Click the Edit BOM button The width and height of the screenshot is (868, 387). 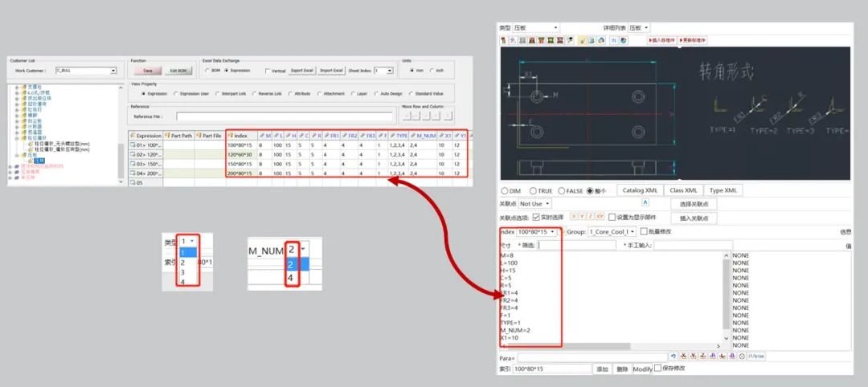(178, 71)
